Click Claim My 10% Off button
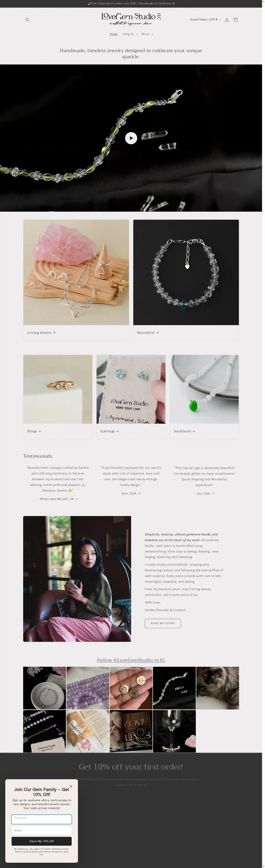Viewport: 265px width, 868px height. coord(42,841)
